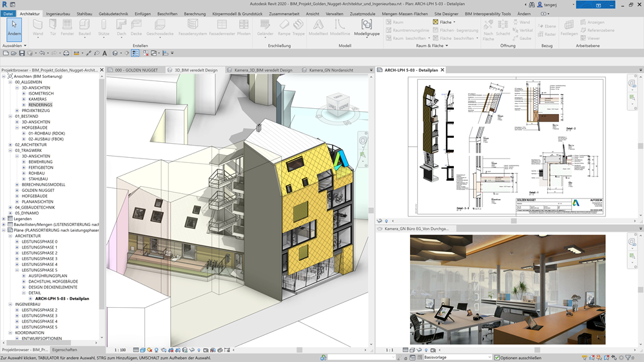Image resolution: width=644 pixels, height=362 pixels.
Task: Expand the 04_GEBÄUDETECHNIK tree node
Action: [10, 207]
